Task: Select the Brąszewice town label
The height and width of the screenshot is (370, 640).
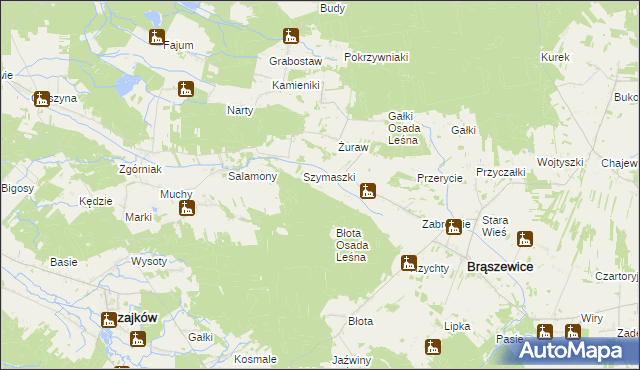Action: tap(500, 267)
